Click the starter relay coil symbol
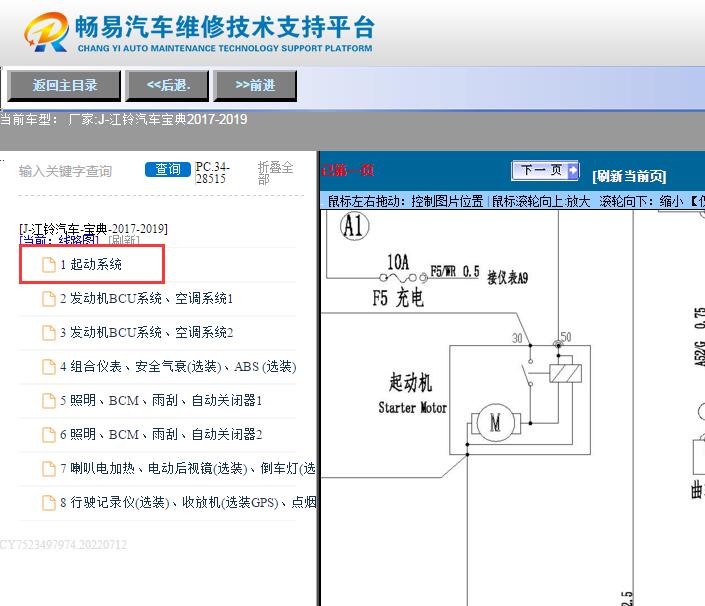 [x=566, y=373]
